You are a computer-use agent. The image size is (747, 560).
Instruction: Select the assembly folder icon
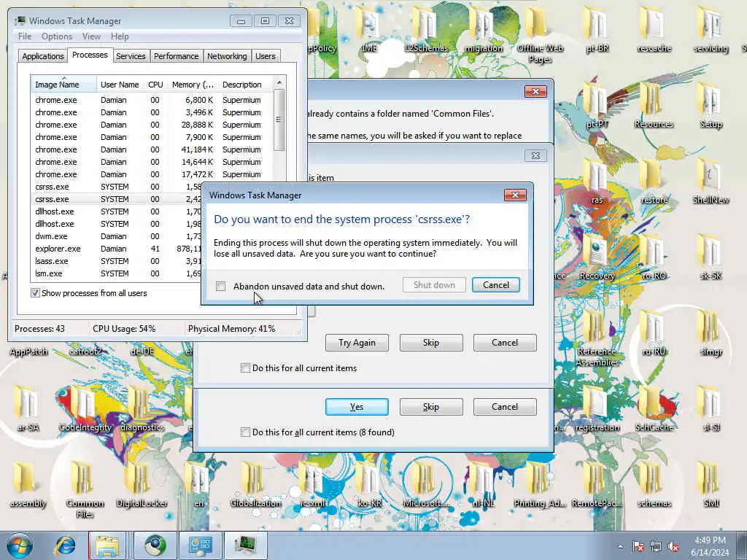pos(28,484)
